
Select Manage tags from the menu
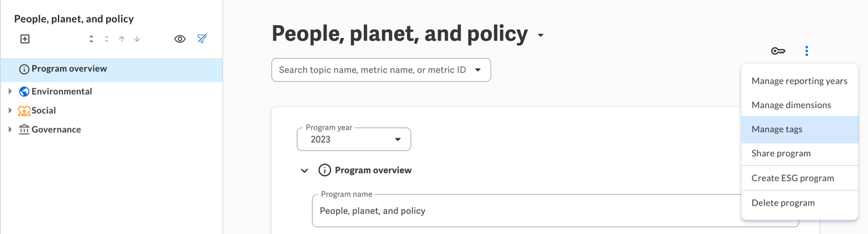point(799,129)
